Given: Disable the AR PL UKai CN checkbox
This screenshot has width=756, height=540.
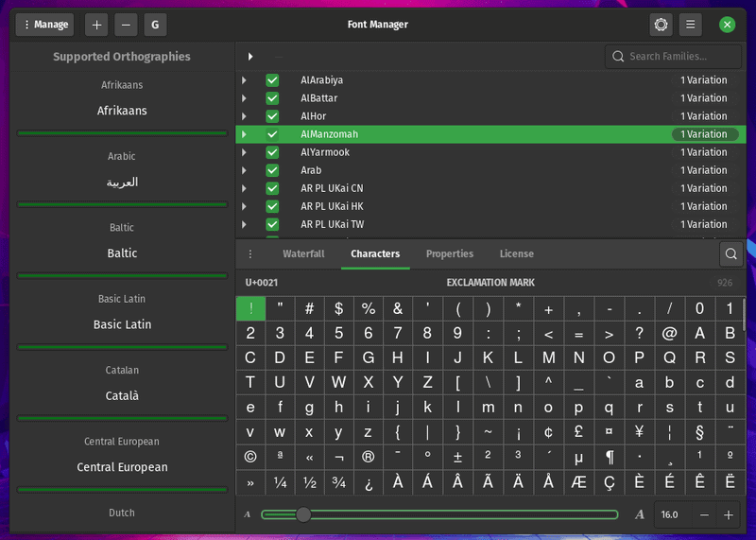Looking at the screenshot, I should point(272,188).
